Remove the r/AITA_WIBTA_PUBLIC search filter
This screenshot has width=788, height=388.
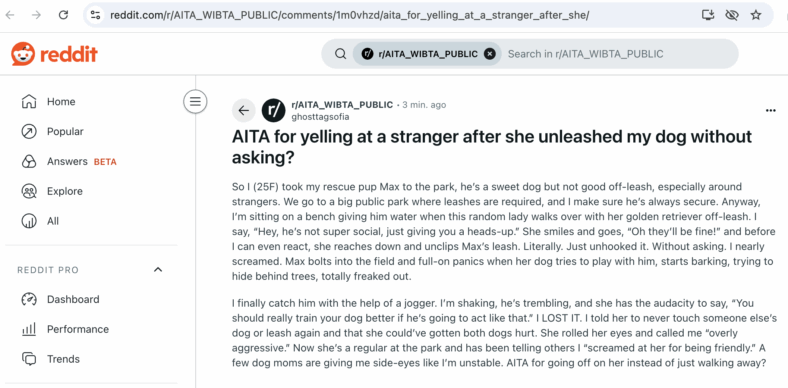(x=489, y=54)
